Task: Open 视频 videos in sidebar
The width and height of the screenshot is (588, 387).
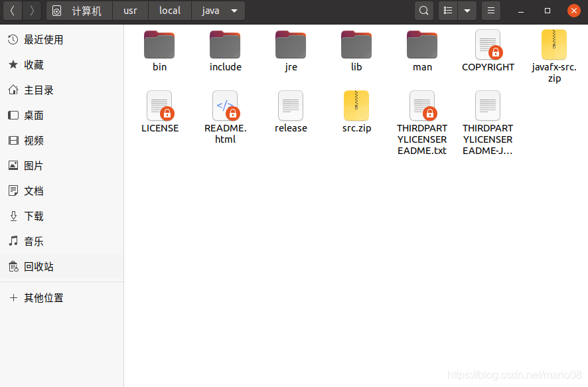Action: (x=62, y=140)
